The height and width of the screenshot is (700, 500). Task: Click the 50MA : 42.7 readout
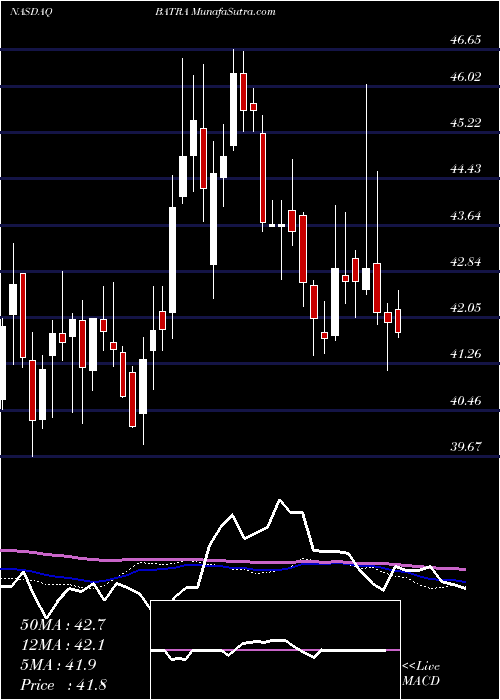[x=63, y=625]
